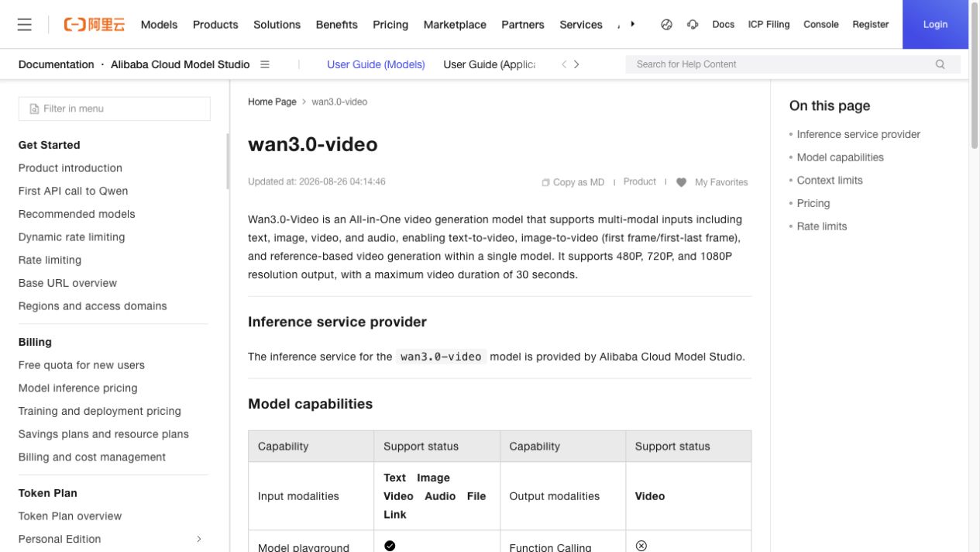Go to next tab arrow

[x=576, y=64]
